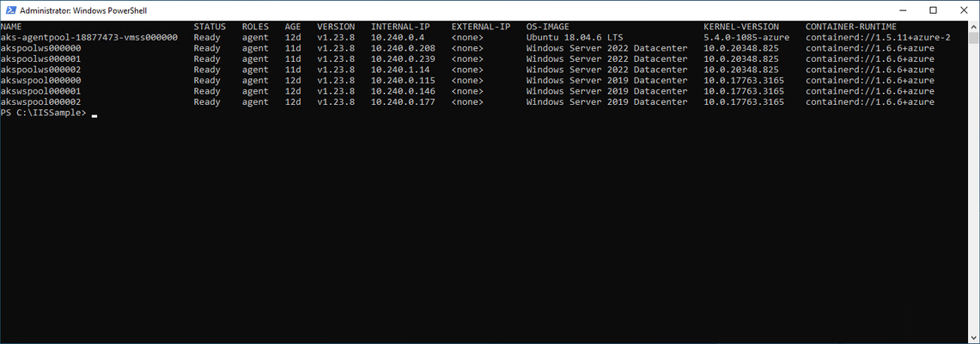Click node name akswspool000002
Viewport: 980px width, 344px height.
40,102
